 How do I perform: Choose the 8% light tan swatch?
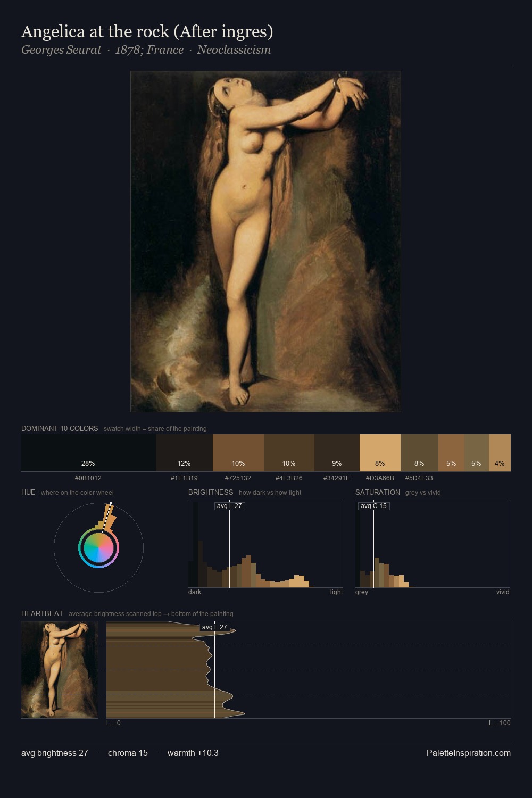click(x=380, y=453)
